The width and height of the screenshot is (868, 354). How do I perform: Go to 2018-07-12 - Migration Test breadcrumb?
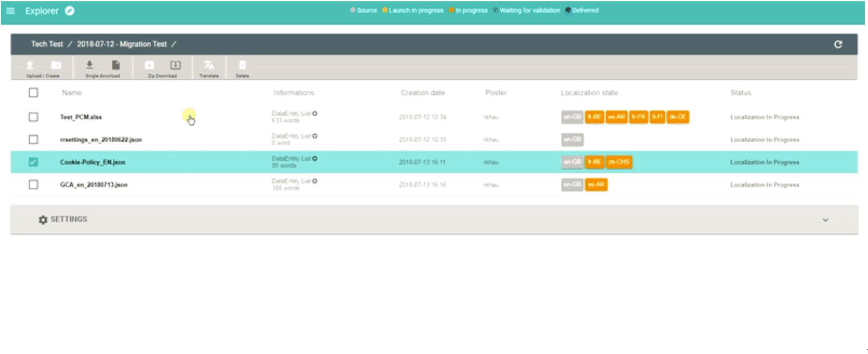click(122, 44)
